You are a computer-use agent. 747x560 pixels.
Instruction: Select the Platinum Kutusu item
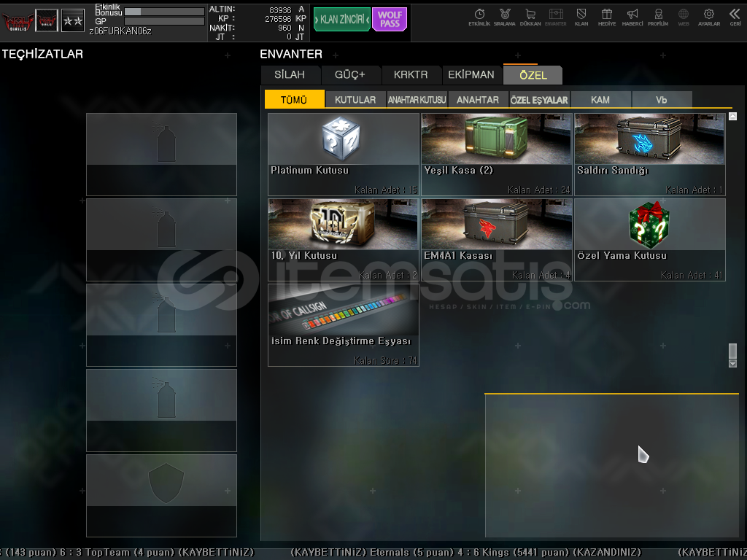344,154
